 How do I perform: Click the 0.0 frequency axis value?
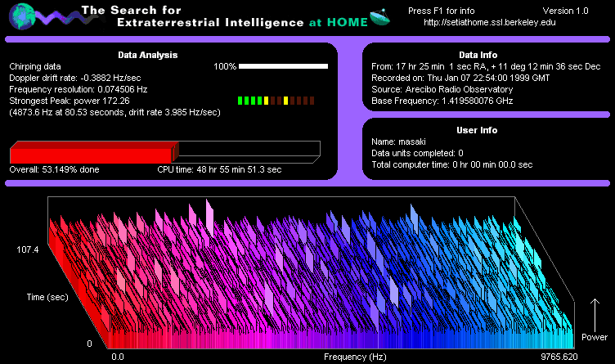click(x=118, y=357)
